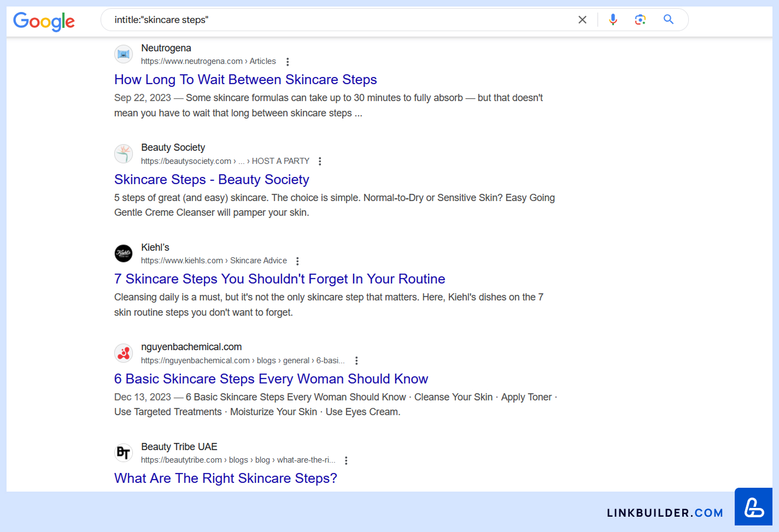Image resolution: width=779 pixels, height=532 pixels.
Task: Open What Are The Right Skincare Steps link
Action: coord(226,478)
